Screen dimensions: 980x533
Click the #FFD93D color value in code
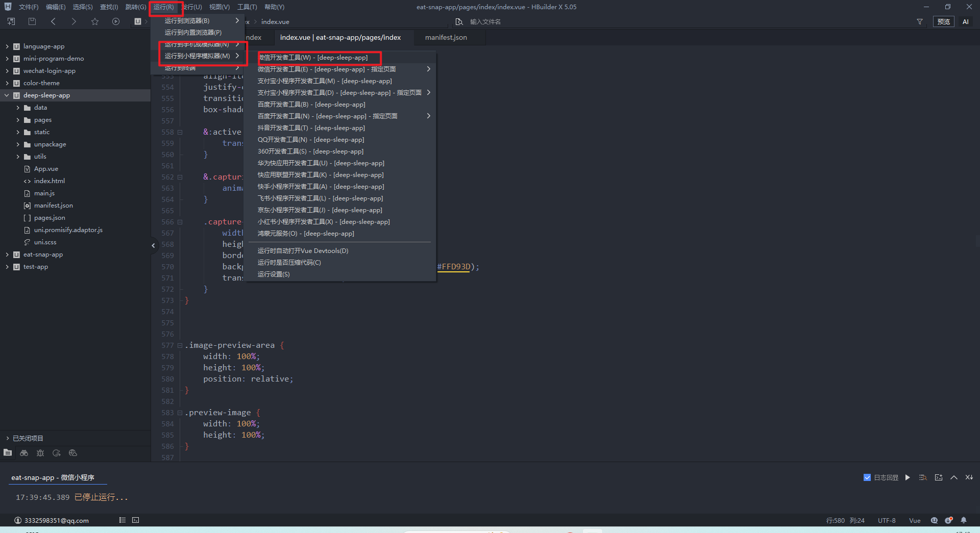[453, 267]
